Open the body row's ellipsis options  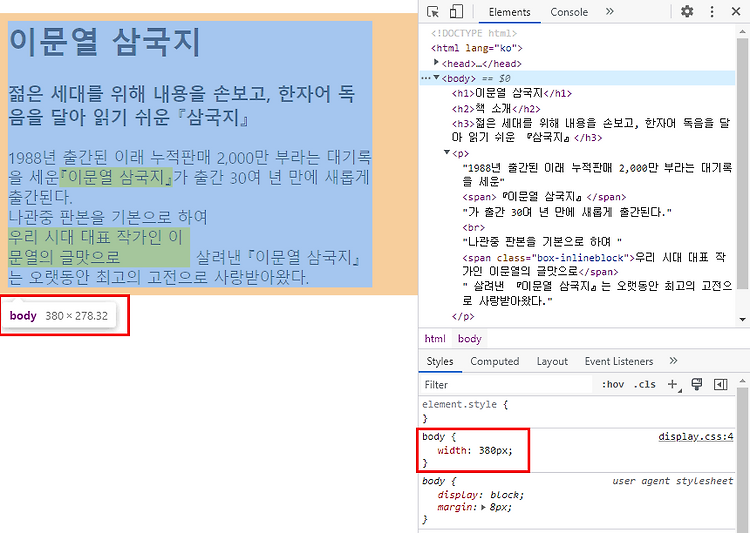coord(425,78)
